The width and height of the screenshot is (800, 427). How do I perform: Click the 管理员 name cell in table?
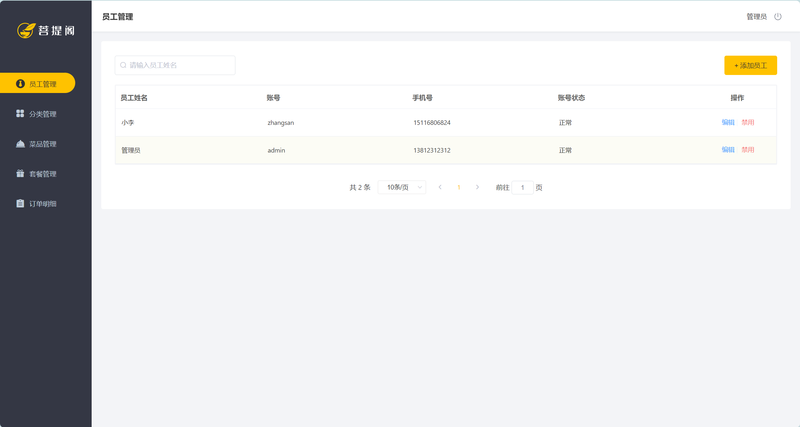click(131, 150)
